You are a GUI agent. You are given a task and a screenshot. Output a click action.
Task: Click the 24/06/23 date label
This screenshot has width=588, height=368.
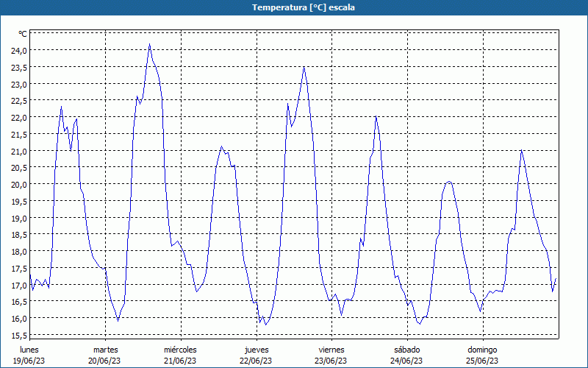(406, 361)
